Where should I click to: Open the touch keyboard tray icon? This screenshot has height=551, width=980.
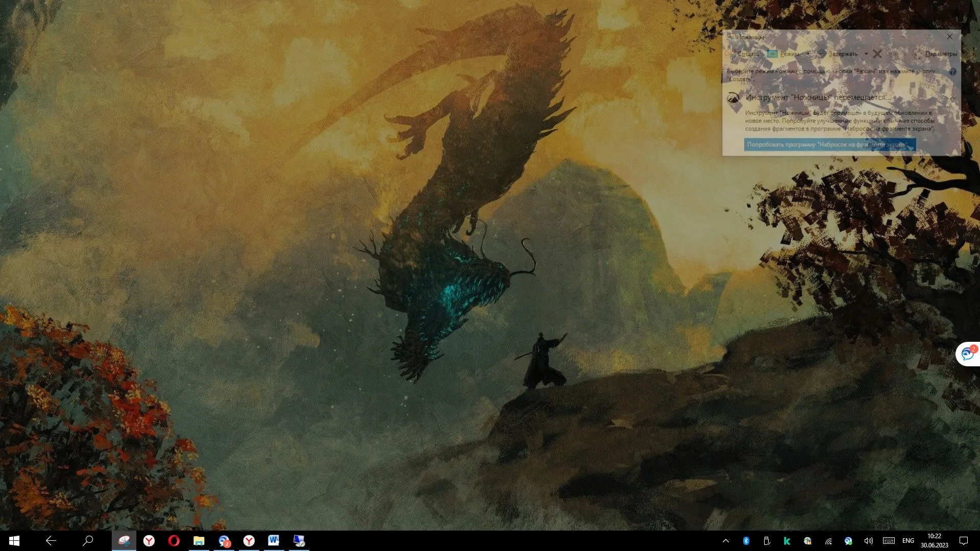[x=889, y=541]
